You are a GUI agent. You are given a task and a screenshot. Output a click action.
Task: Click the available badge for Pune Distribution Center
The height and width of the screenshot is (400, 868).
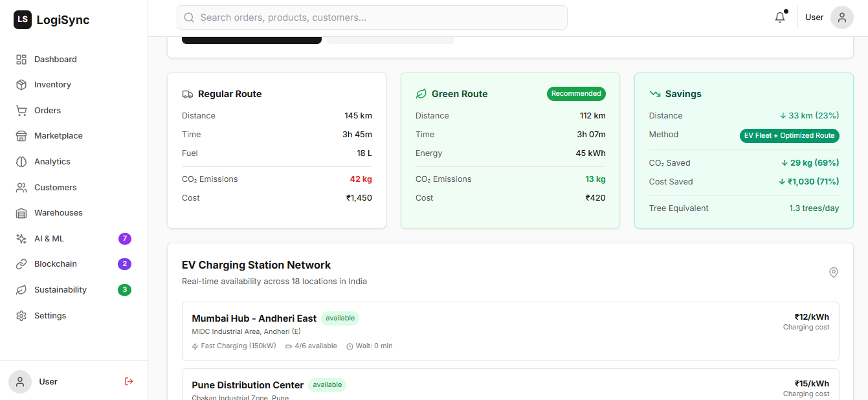click(328, 385)
